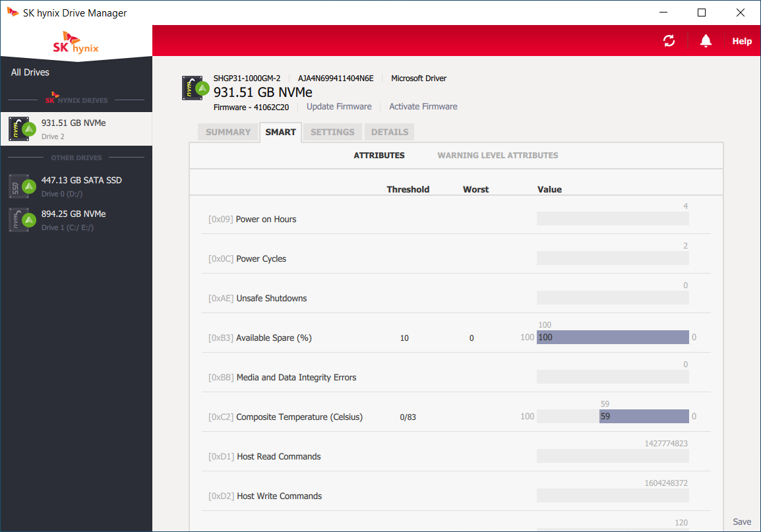Click the Available Spare threshold value 10
The height and width of the screenshot is (532, 761).
click(404, 338)
